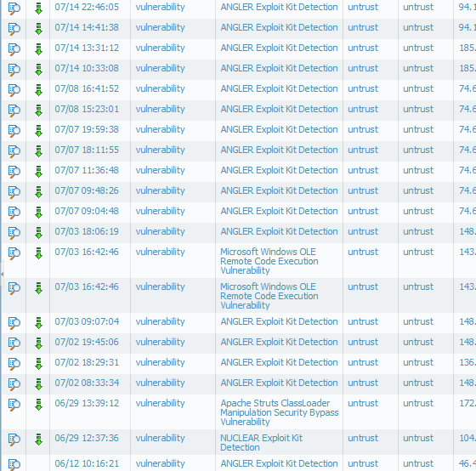This screenshot has width=476, height=471.
Task: Open log details for 07/14 22:46:05 entry
Action: (x=14, y=9)
